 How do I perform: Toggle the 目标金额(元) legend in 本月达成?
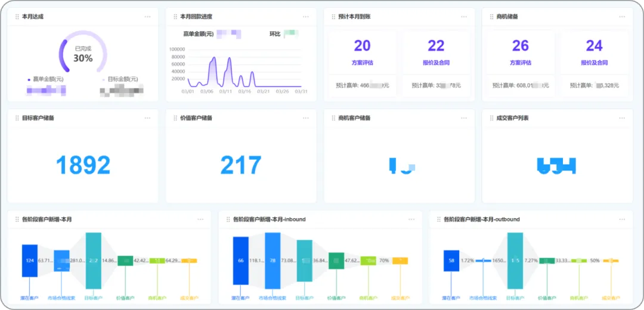pos(119,79)
